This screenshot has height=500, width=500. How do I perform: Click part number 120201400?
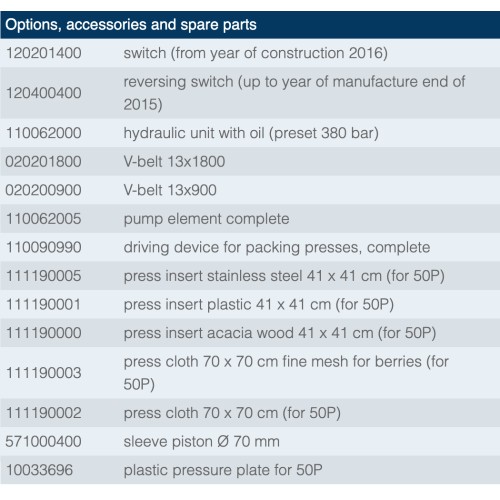44,53
